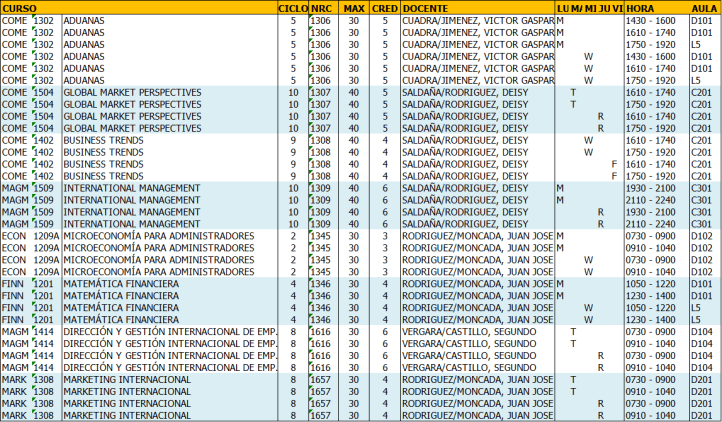
Task: Click the CRED column header
Action: point(384,7)
